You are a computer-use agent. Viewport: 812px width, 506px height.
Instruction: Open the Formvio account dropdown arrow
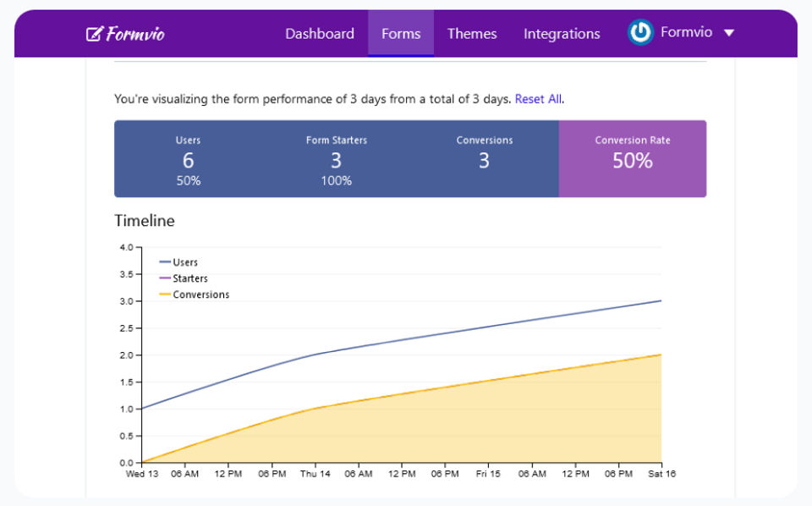coord(728,33)
